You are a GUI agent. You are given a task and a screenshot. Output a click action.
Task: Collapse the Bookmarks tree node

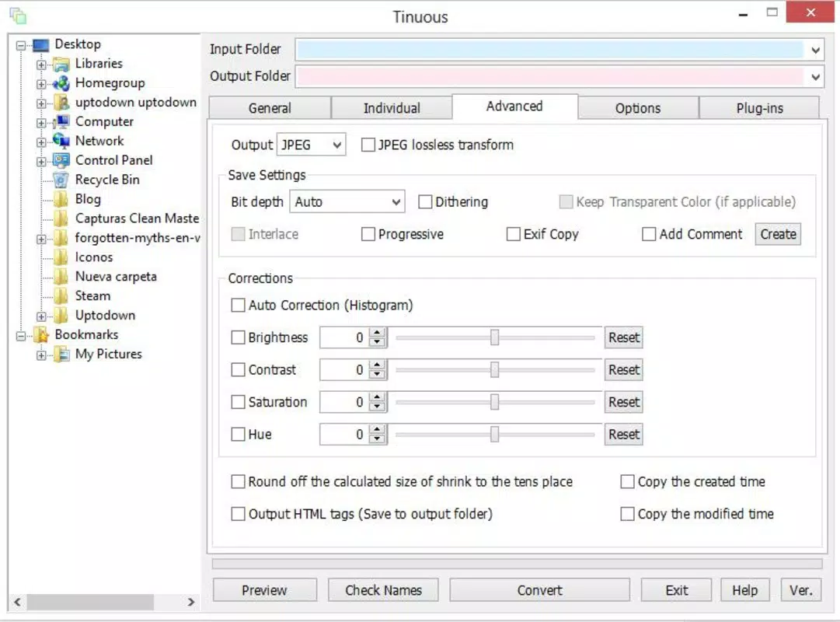point(21,336)
